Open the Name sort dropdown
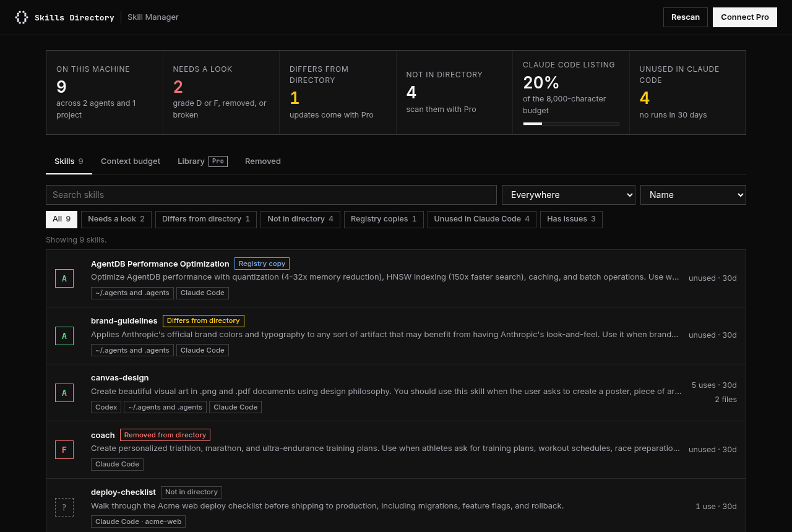 pyautogui.click(x=693, y=195)
